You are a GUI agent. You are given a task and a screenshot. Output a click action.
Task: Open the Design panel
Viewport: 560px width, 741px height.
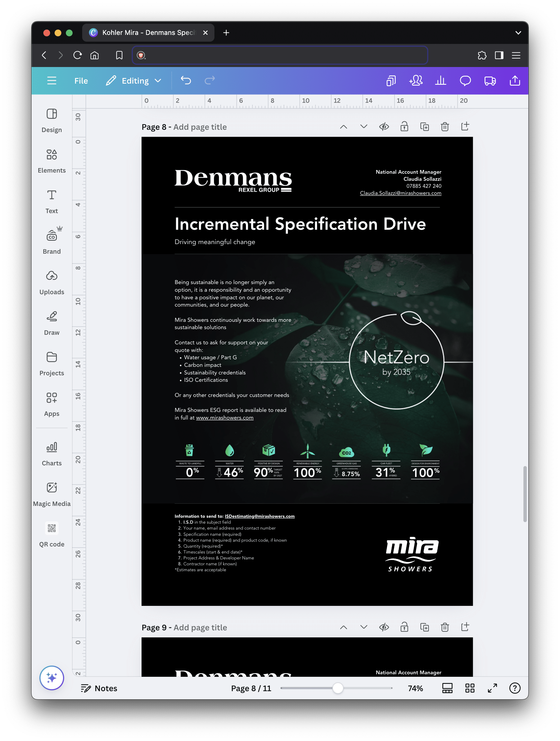point(51,120)
